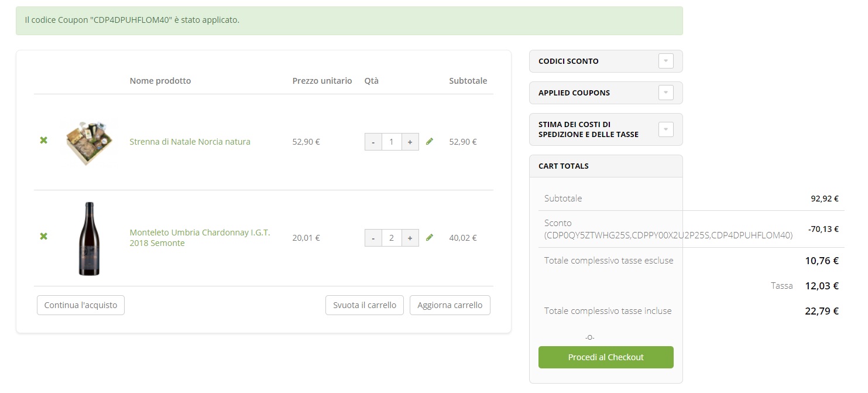Edit the Strenna di Natale item with pencil icon
Screen dimensions: 868x393
[x=430, y=141]
